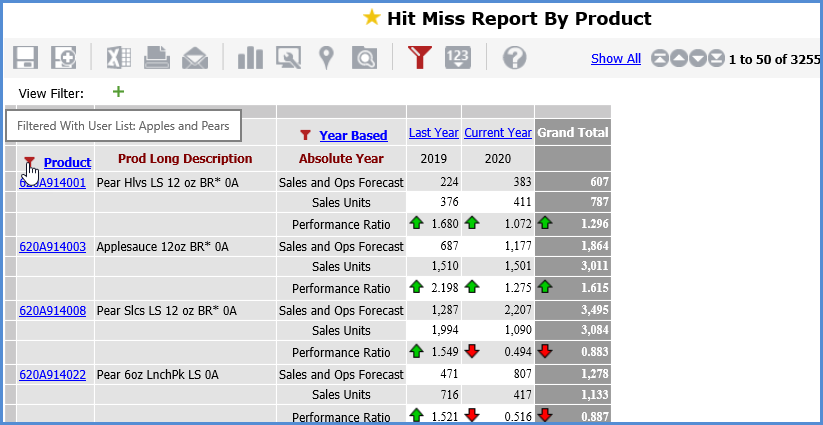823x425 pixels.
Task: Click the map location pin icon
Action: pos(326,58)
